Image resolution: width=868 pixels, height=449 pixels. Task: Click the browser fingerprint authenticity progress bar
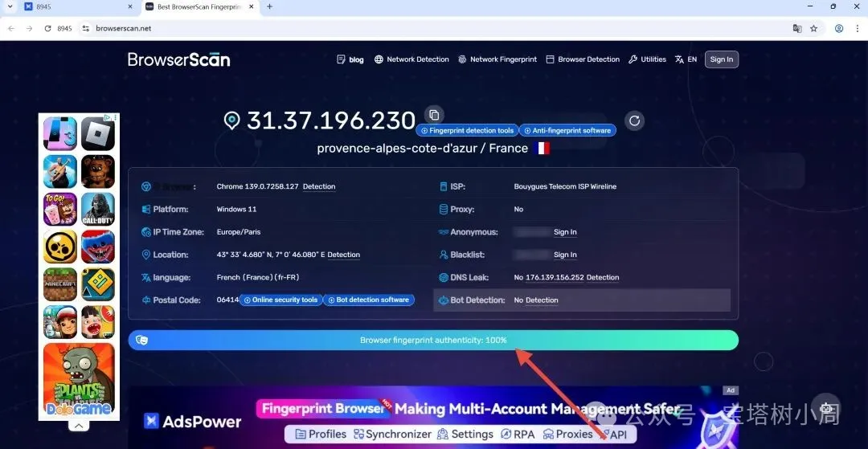[433, 340]
